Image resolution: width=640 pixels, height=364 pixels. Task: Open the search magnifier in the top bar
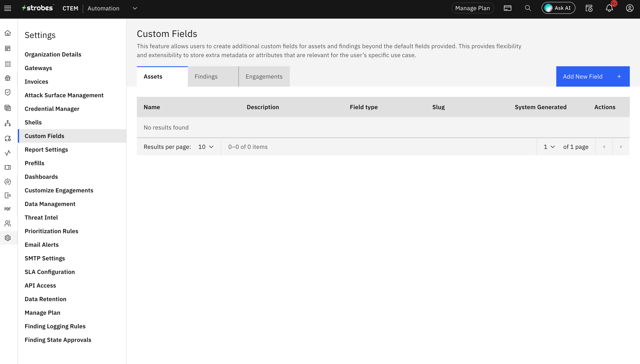point(528,8)
